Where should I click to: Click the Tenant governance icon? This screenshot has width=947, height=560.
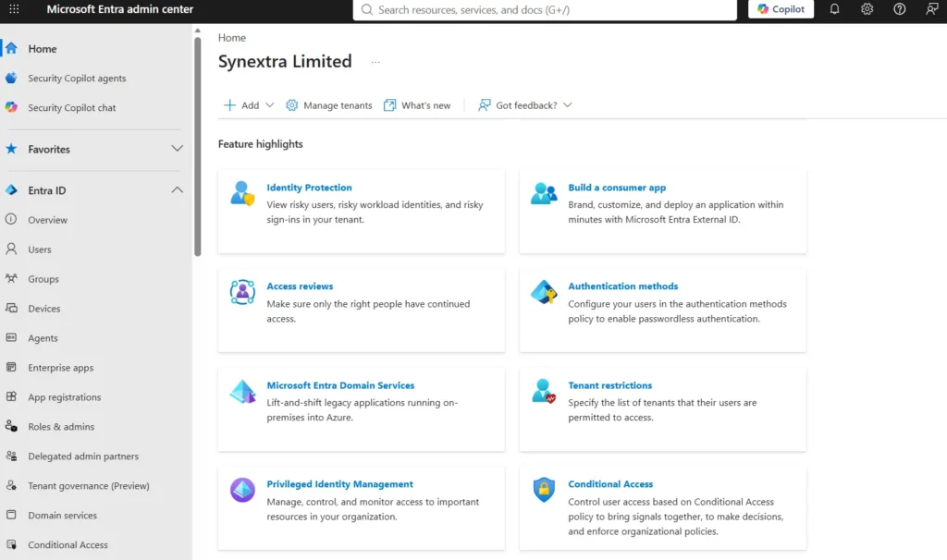(x=11, y=485)
